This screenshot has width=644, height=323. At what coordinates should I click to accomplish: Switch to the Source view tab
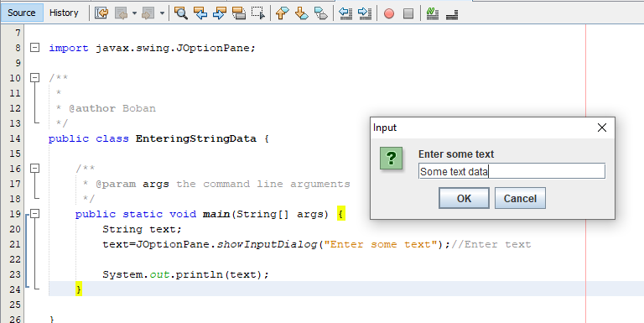pyautogui.click(x=21, y=13)
